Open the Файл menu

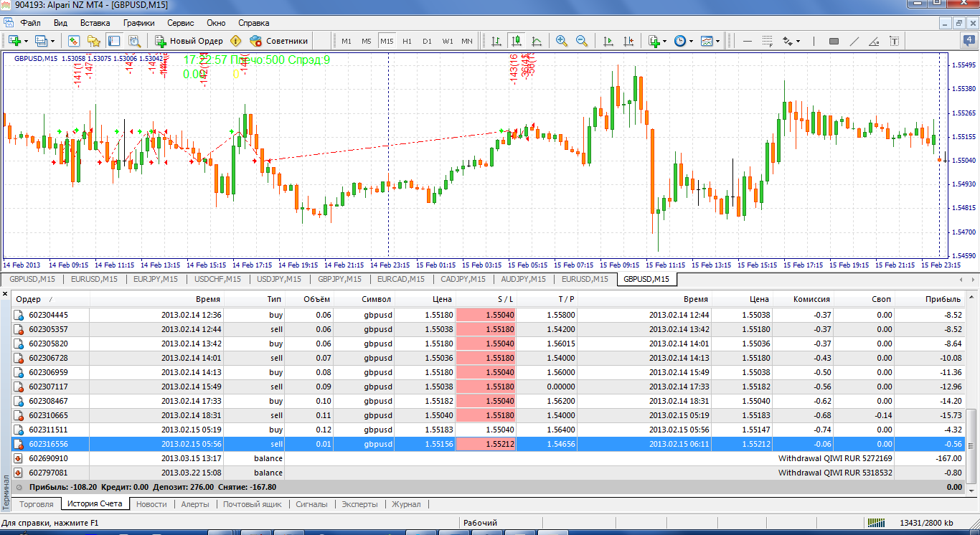pyautogui.click(x=30, y=23)
